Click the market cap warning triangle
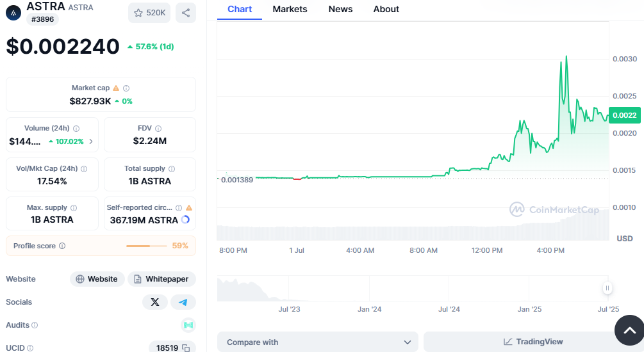The height and width of the screenshot is (352, 644). click(x=116, y=88)
